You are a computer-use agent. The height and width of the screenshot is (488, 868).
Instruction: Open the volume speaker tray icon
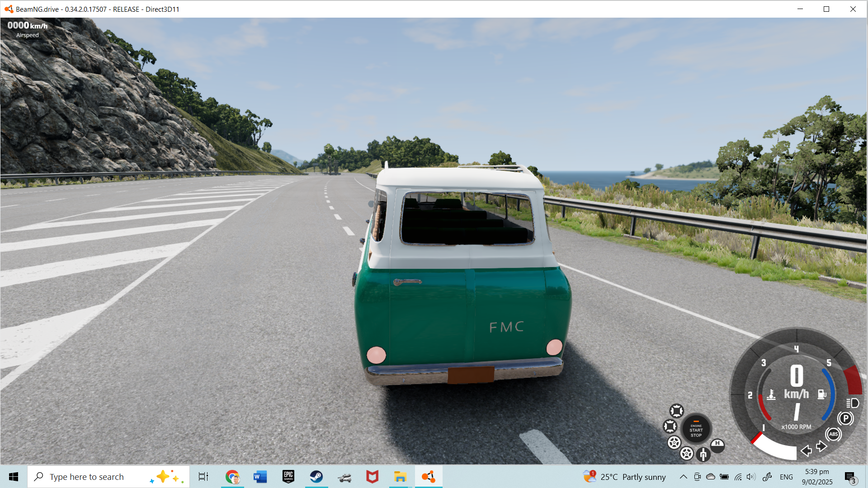tap(751, 477)
